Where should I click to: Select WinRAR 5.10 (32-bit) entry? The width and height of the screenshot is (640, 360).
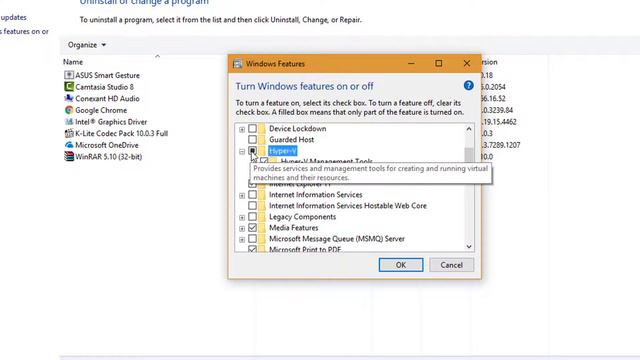[x=109, y=157]
